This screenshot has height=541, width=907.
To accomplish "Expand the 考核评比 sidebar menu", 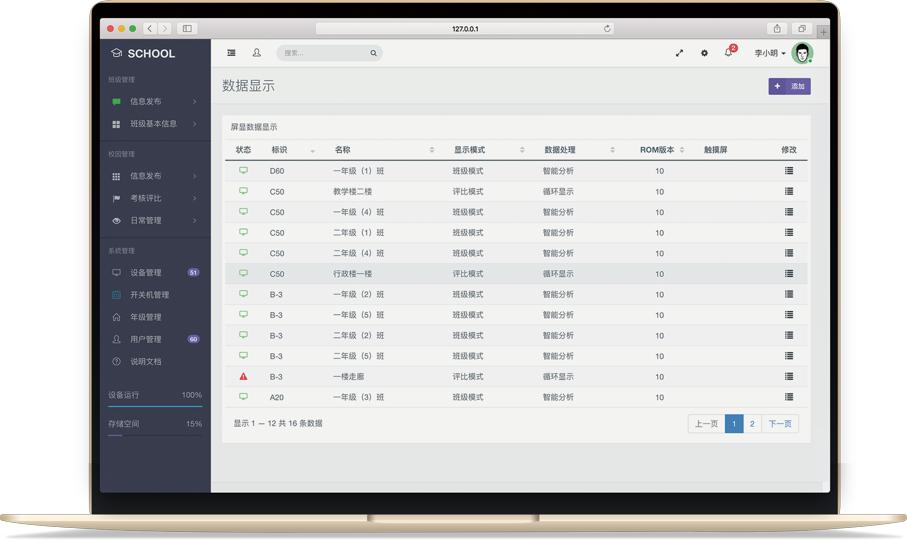I will (155, 198).
